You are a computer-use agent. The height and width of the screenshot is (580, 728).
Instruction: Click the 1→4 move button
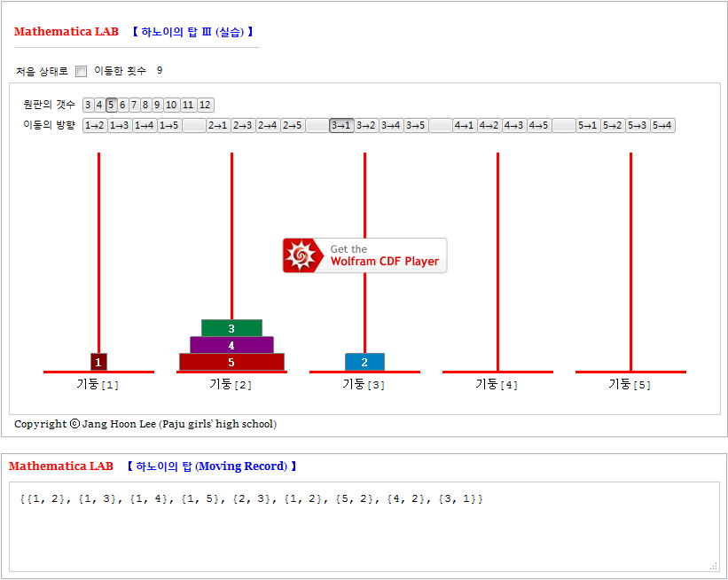(145, 125)
